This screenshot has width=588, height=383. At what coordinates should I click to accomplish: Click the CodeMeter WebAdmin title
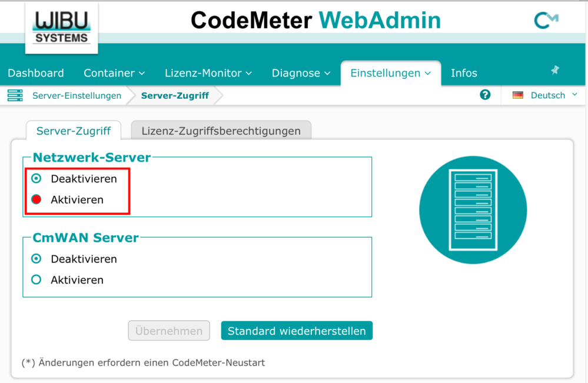(x=315, y=20)
